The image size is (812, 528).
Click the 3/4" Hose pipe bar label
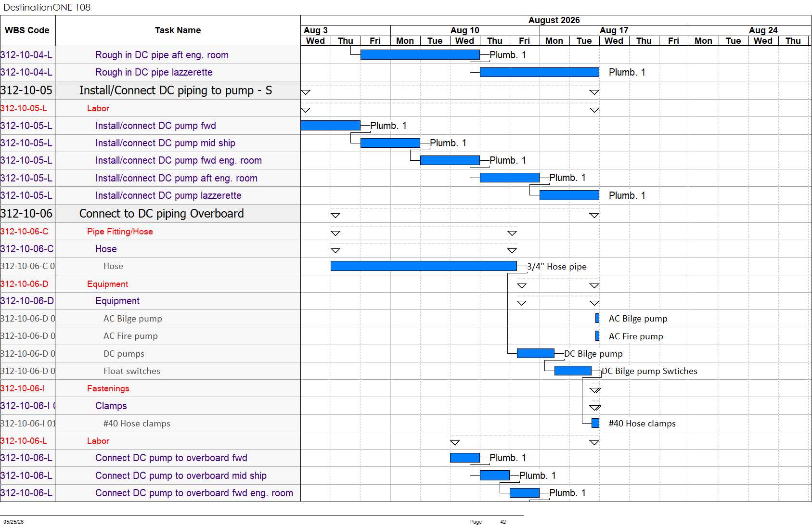[557, 267]
